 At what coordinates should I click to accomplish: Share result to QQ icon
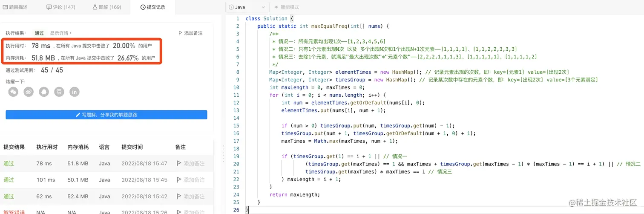coord(44,92)
